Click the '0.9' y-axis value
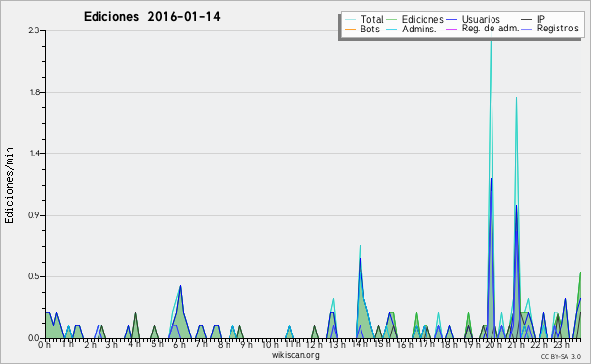The image size is (591, 364). [x=34, y=215]
